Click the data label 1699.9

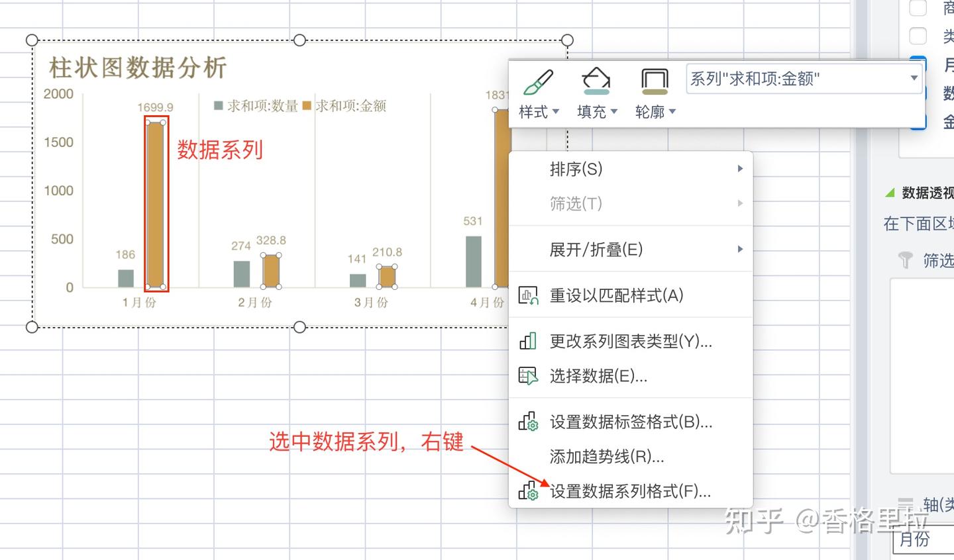point(156,107)
